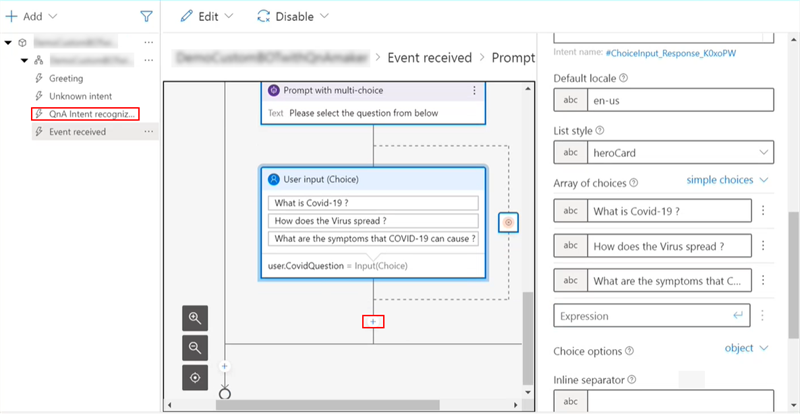Select the Greeting trigger
This screenshot has height=414, width=800.
tap(66, 79)
